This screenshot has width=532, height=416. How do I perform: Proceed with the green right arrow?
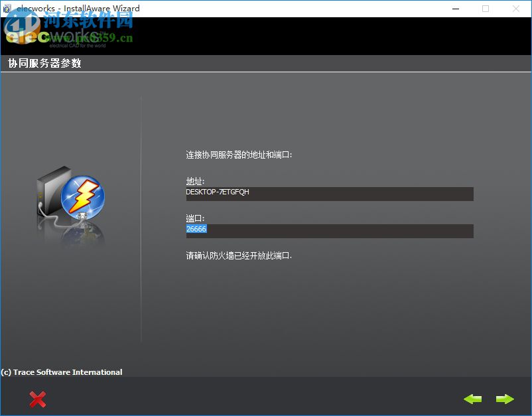(x=505, y=399)
